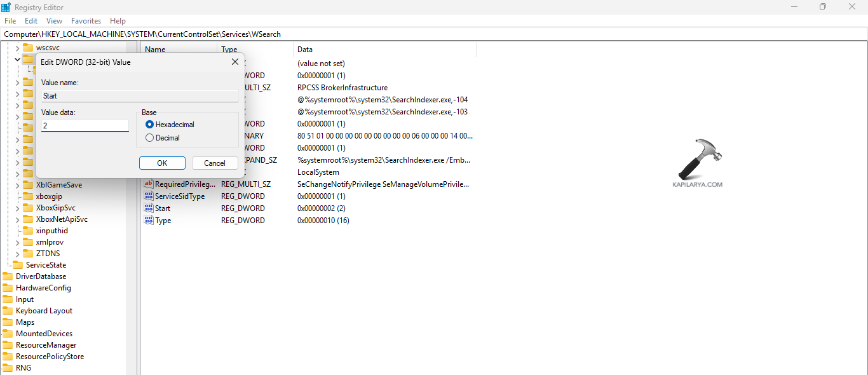Click the REG_DWORD icon beside Start value
This screenshot has height=375, width=868.
click(x=150, y=208)
